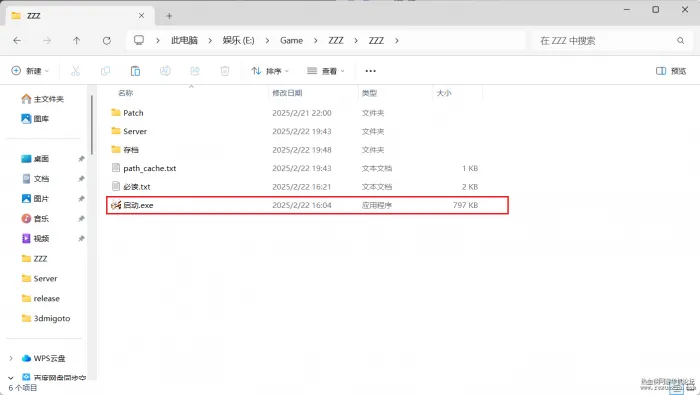Image resolution: width=700 pixels, height=395 pixels.
Task: Click the Copy toolbar icon
Action: [105, 71]
